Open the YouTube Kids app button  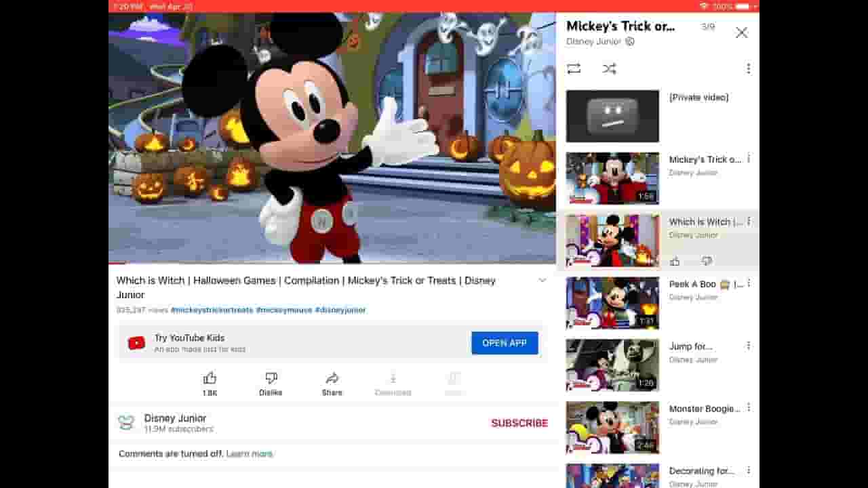[x=505, y=343]
